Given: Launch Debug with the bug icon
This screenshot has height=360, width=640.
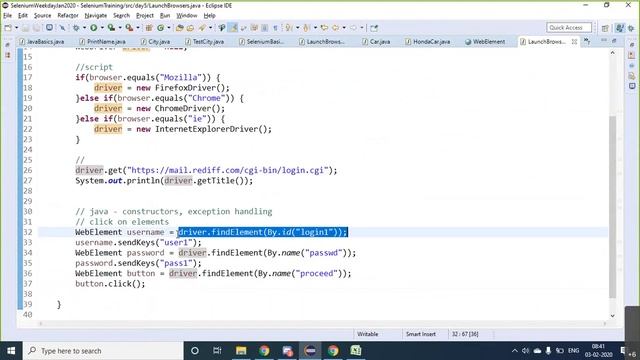Looking at the screenshot, I should click(76, 28).
